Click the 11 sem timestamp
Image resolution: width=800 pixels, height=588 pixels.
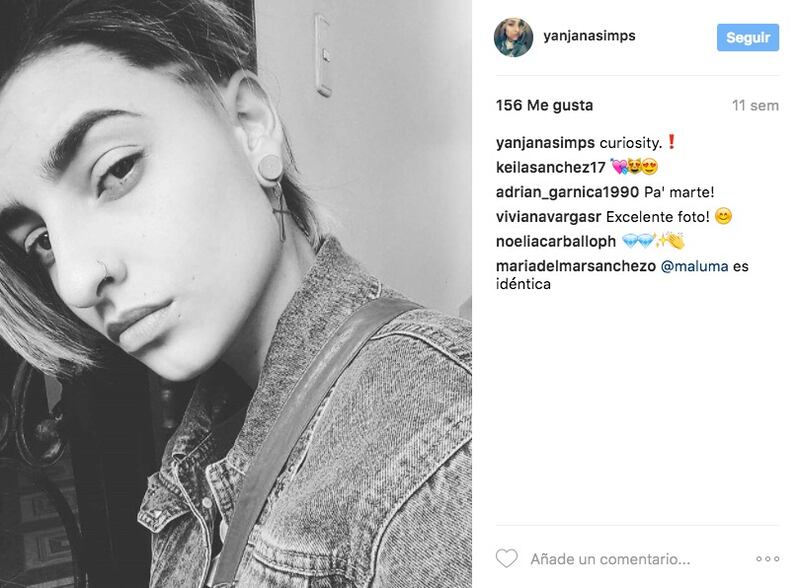tap(755, 106)
